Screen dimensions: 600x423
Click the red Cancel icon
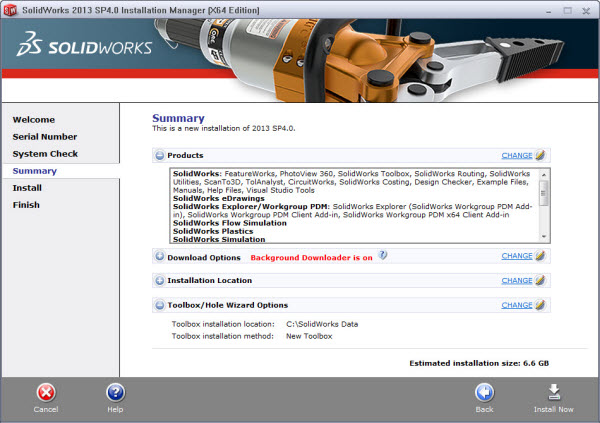click(x=45, y=392)
